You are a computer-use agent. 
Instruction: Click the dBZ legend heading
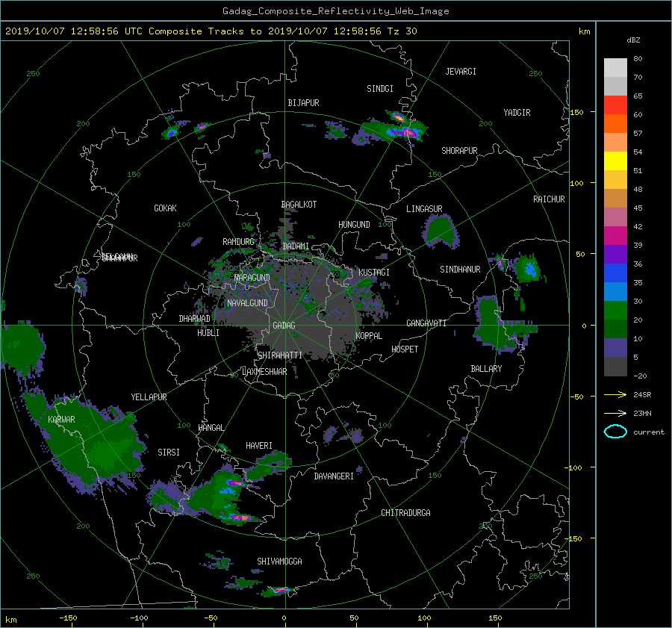click(x=633, y=40)
